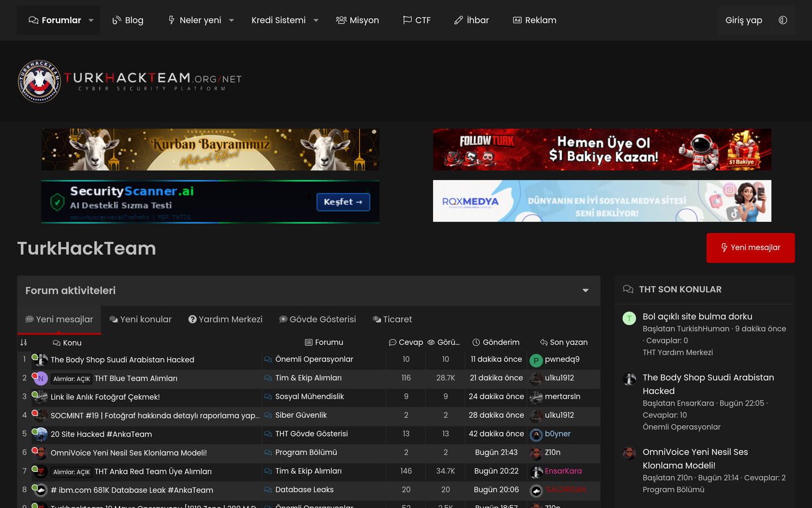Click the sort order icon in table header
812x508 pixels.
[24, 343]
